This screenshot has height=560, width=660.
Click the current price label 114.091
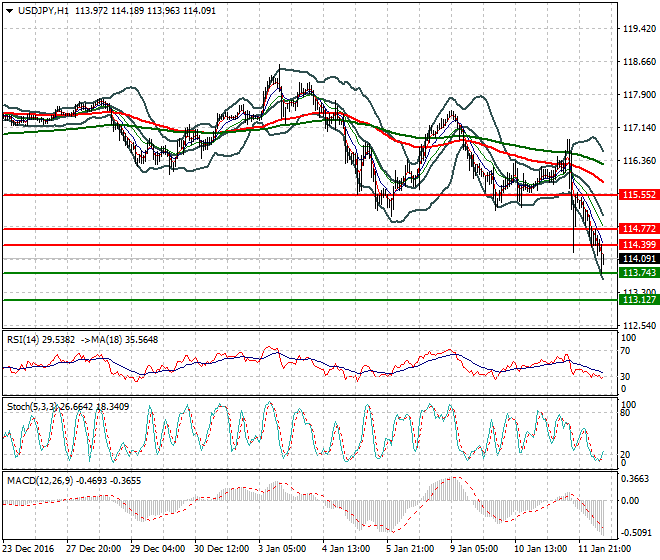pyautogui.click(x=639, y=259)
